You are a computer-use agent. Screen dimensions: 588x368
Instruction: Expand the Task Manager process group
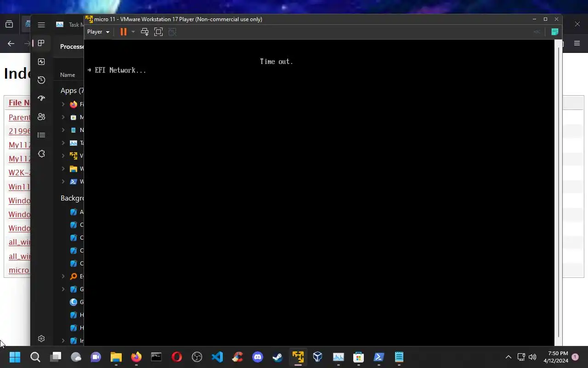63,143
